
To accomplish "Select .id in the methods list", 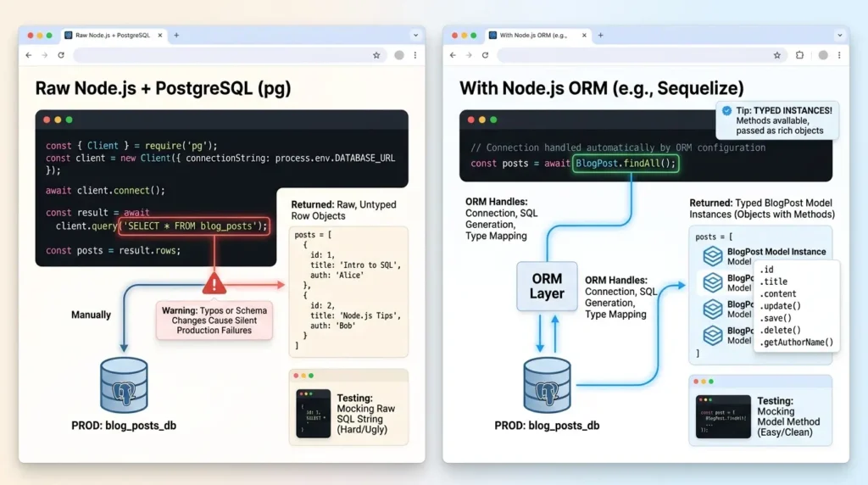I will coord(766,270).
